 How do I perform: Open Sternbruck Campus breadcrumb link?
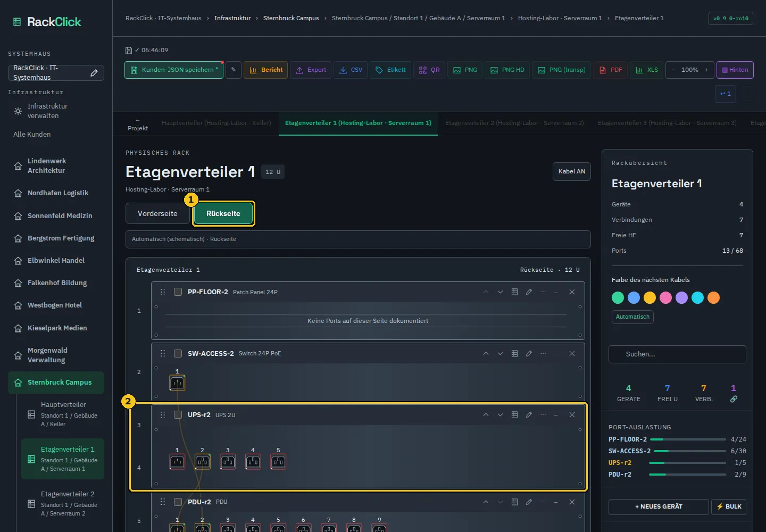[291, 18]
